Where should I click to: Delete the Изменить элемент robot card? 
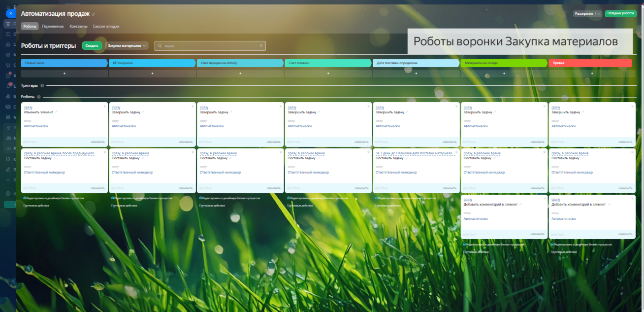104,106
